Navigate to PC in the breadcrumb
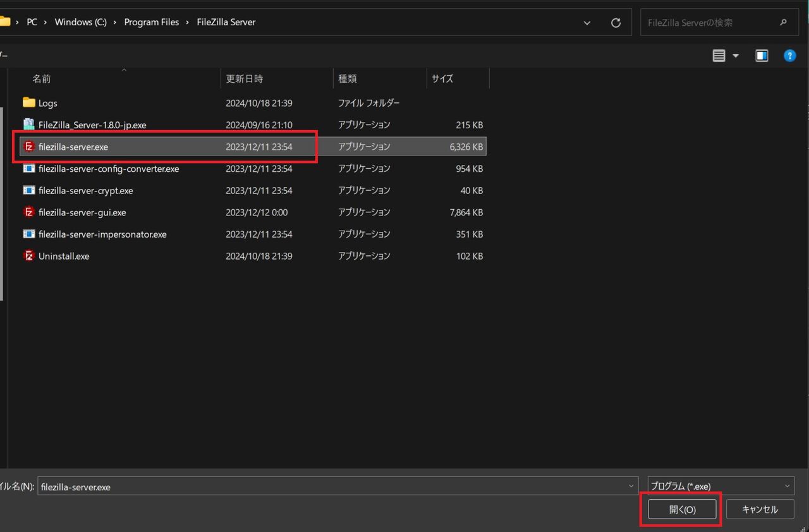This screenshot has width=809, height=532. pyautogui.click(x=32, y=22)
